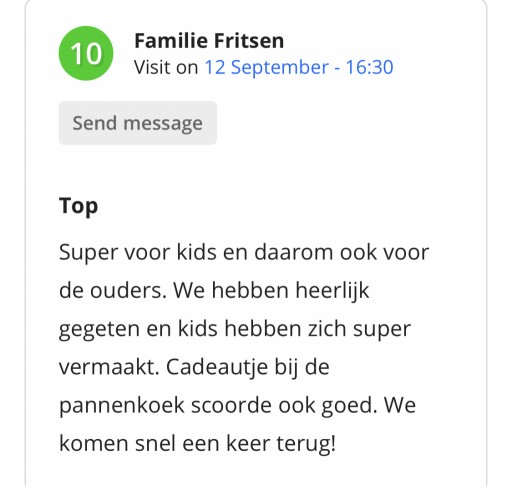Follow the 12 September - 16:30 link

point(299,67)
